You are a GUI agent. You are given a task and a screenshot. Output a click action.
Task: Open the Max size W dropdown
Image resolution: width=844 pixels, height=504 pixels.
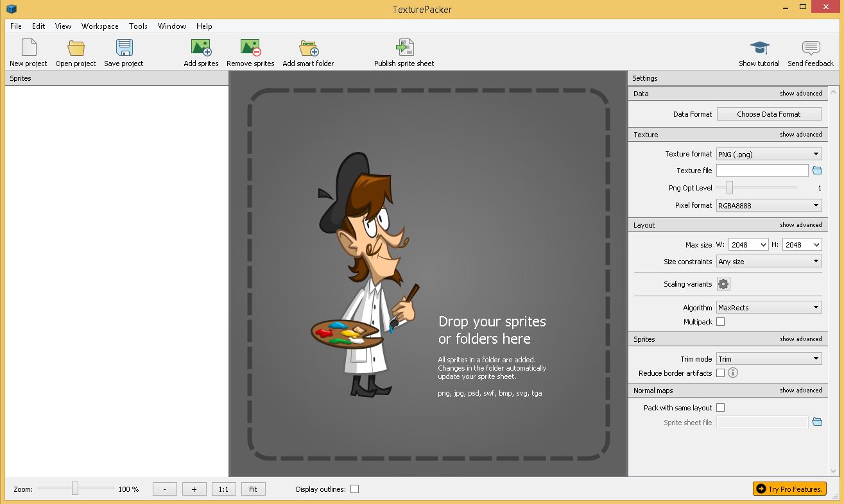(748, 244)
